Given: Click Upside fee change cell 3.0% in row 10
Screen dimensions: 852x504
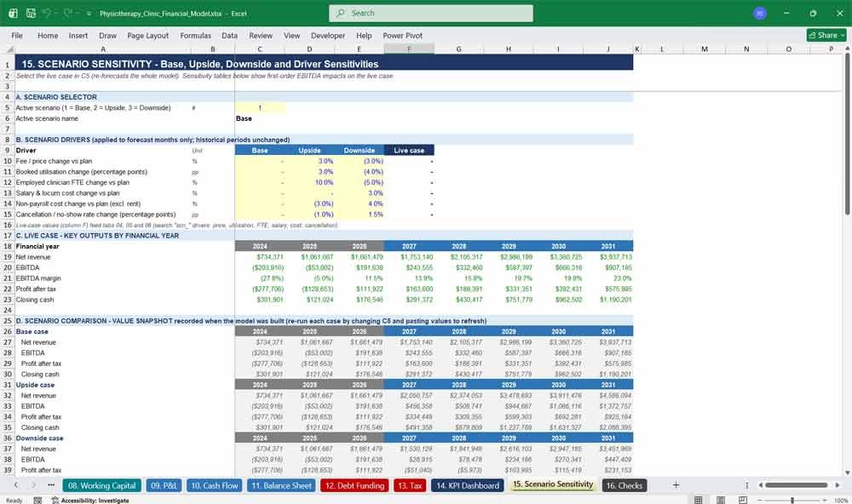Looking at the screenshot, I should pyautogui.click(x=310, y=161).
